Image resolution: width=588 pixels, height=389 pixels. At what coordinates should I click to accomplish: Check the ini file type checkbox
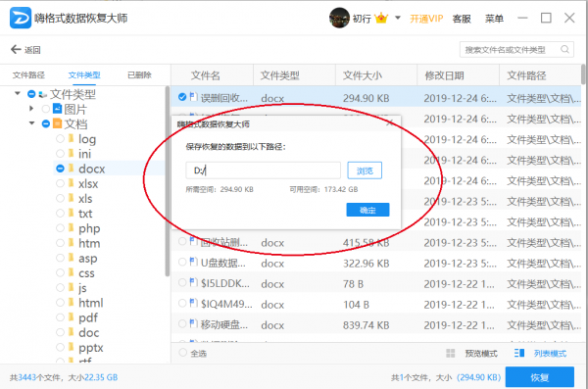coord(60,154)
